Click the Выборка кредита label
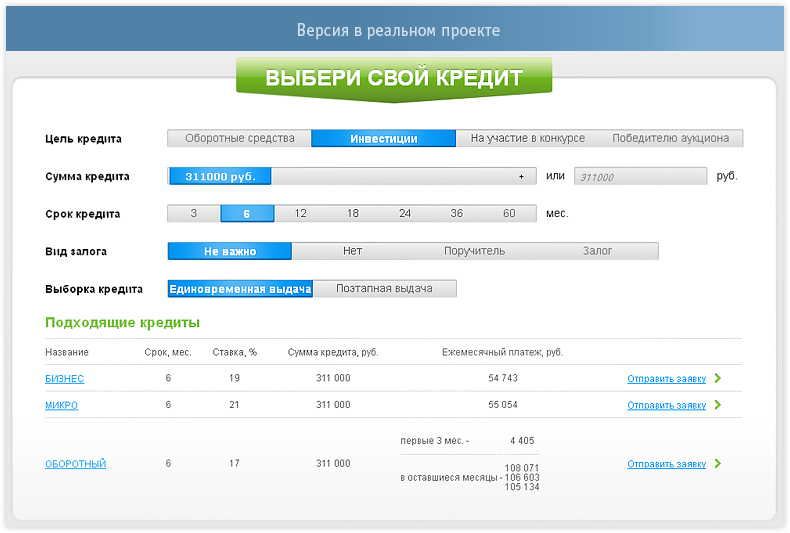This screenshot has width=790, height=533. 94,289
